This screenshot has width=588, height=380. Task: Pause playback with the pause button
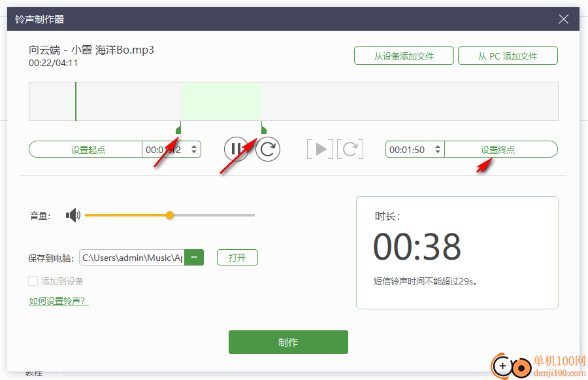click(237, 149)
